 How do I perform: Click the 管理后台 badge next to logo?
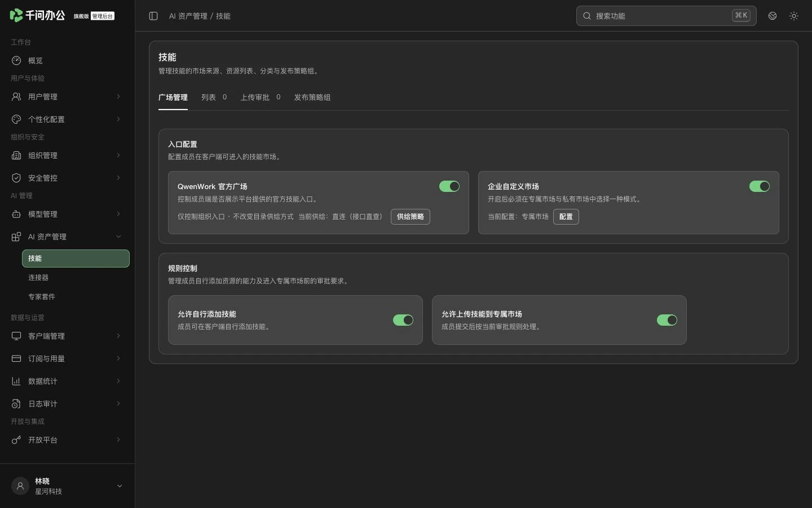coord(103,16)
